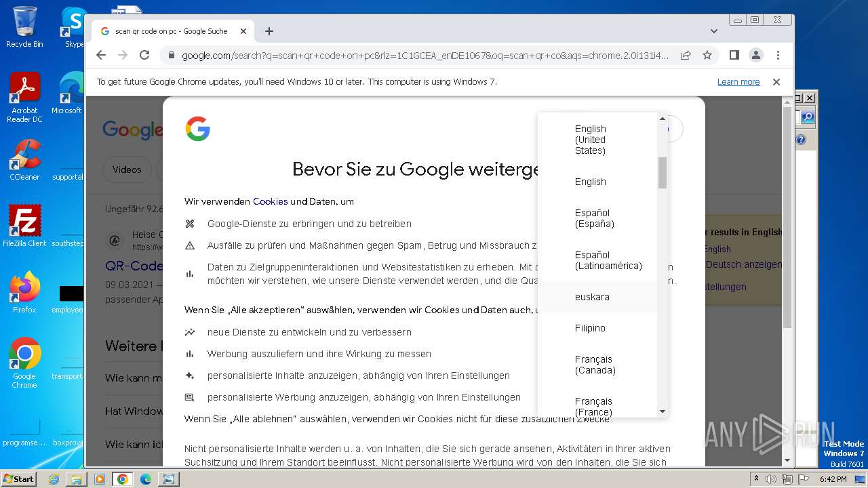Select euskara language option

597,297
